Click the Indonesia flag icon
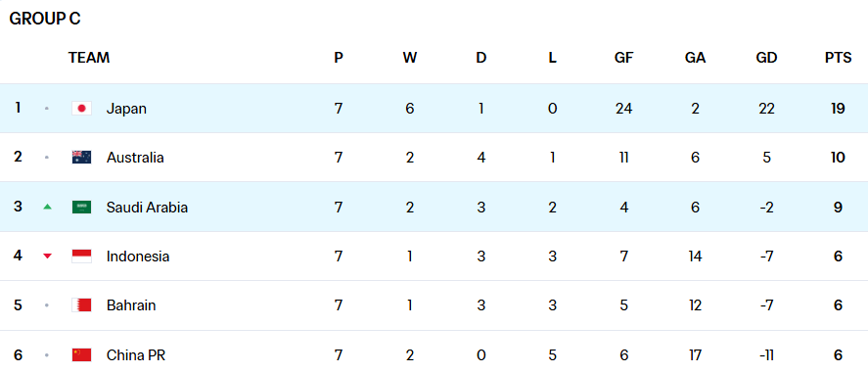Image resolution: width=868 pixels, height=373 pixels. coord(81,256)
